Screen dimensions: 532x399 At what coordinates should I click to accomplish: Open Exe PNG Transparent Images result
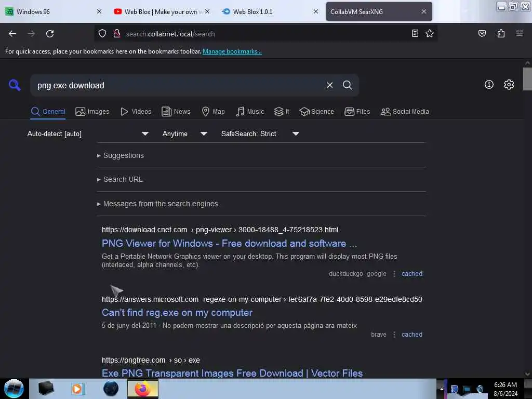coord(232,373)
